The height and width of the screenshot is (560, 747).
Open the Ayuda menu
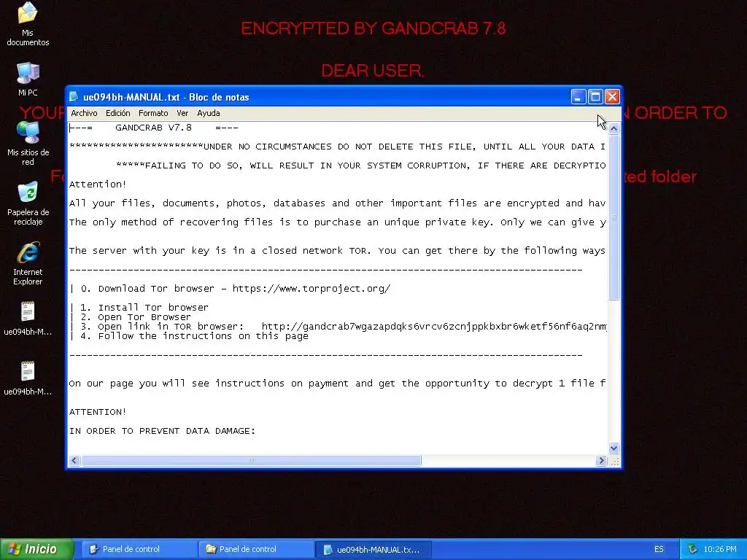(209, 113)
